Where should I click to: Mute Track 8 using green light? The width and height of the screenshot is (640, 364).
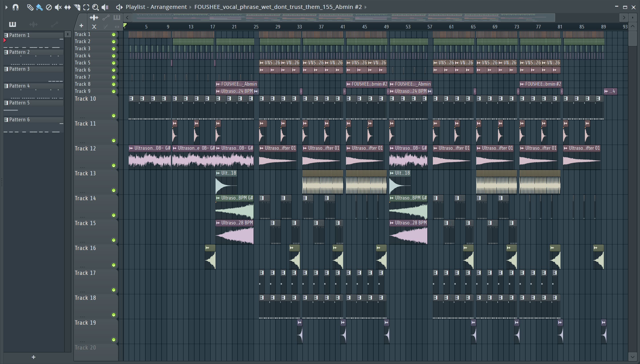pyautogui.click(x=114, y=84)
